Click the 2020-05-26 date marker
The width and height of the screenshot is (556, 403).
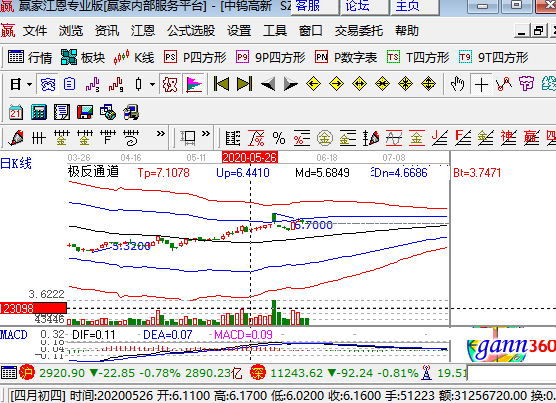coord(250,157)
